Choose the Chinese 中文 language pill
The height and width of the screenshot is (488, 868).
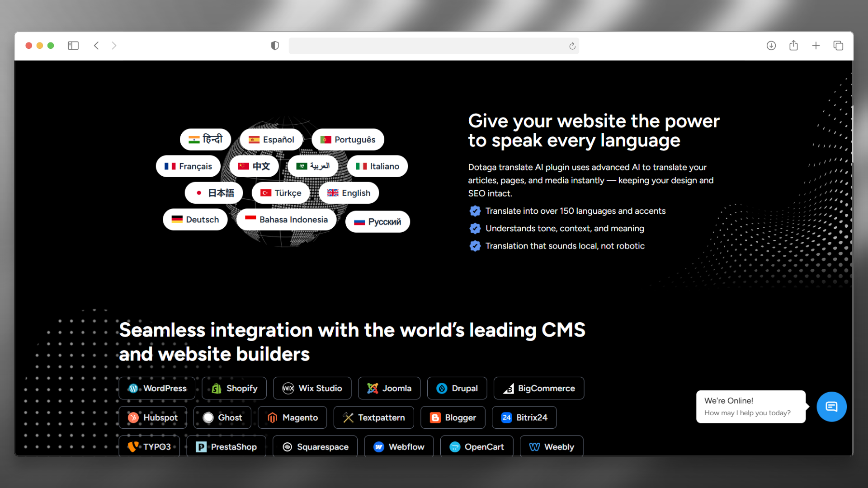pyautogui.click(x=254, y=166)
